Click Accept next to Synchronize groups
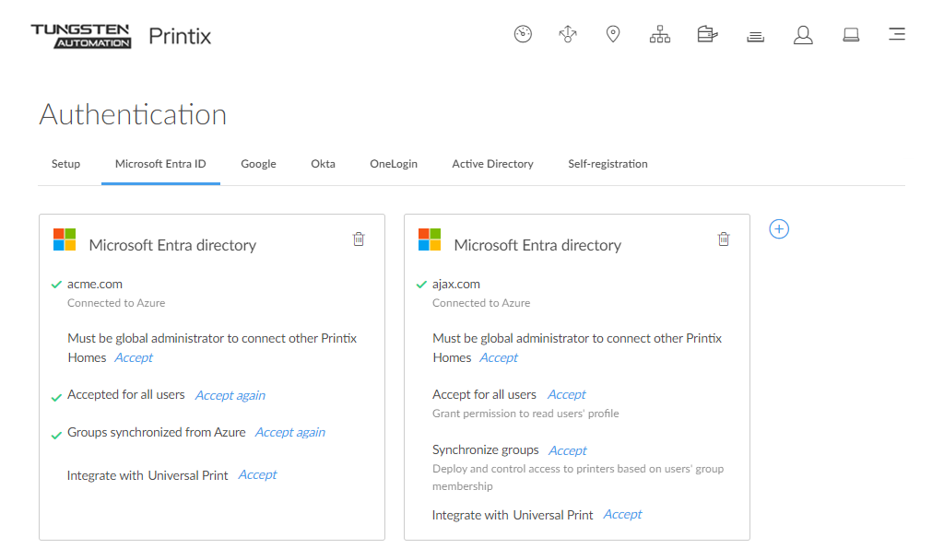The width and height of the screenshot is (944, 560). tap(568, 450)
